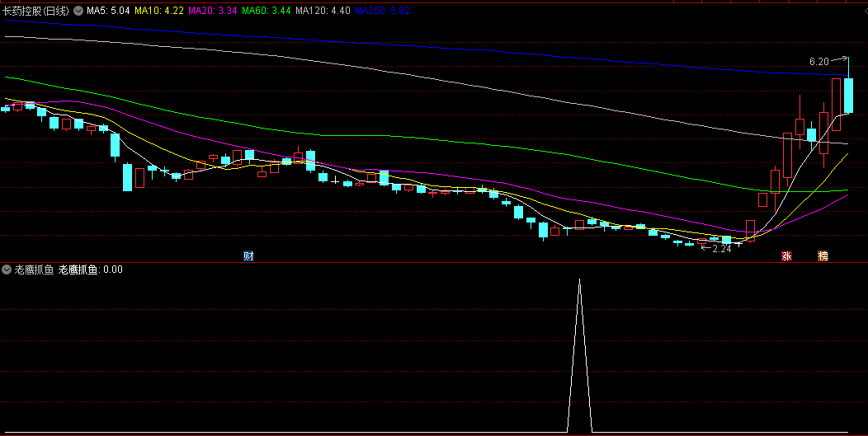The image size is (868, 436).
Task: Click the MA20: 3.34 label
Action: [x=213, y=11]
